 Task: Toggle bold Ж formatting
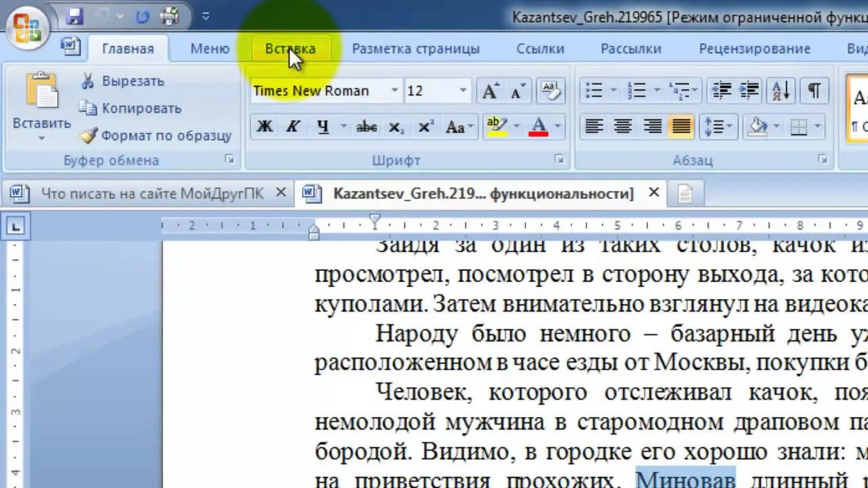pyautogui.click(x=265, y=127)
